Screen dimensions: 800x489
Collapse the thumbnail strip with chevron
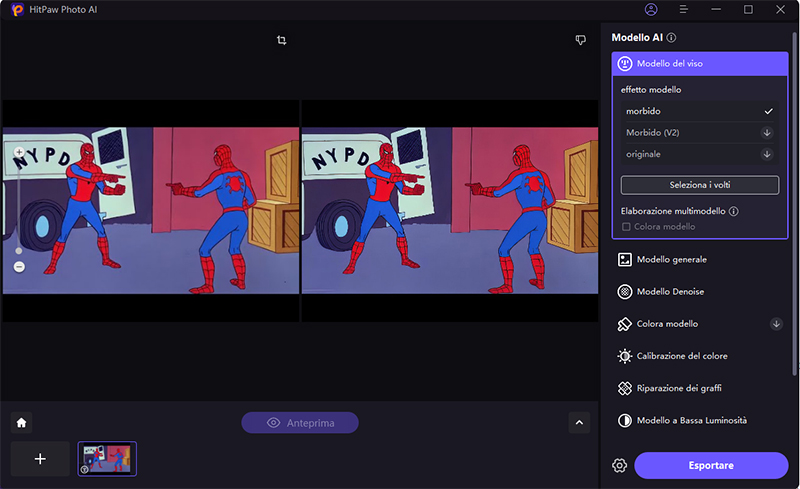click(x=579, y=423)
